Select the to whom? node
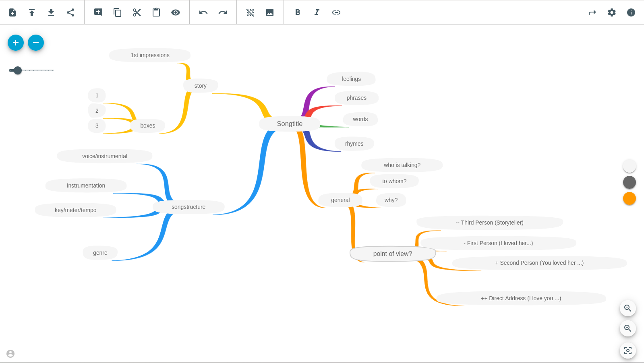 (x=394, y=181)
